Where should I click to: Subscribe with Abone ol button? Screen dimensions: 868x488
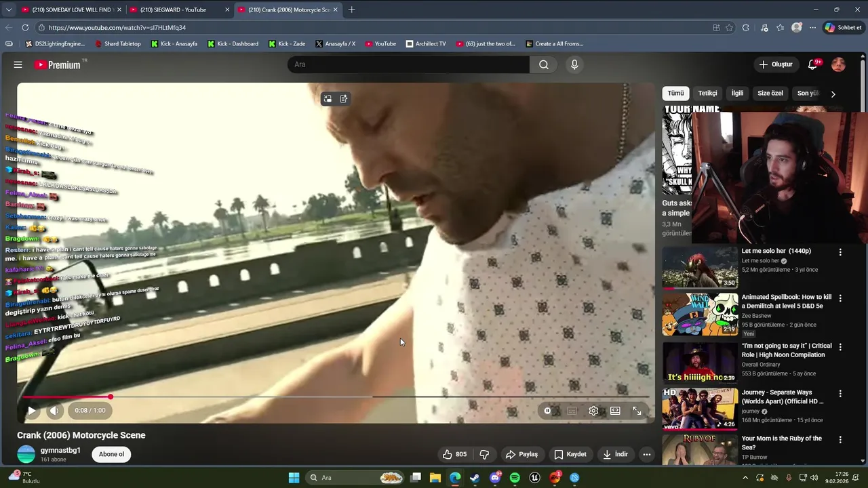(x=111, y=454)
